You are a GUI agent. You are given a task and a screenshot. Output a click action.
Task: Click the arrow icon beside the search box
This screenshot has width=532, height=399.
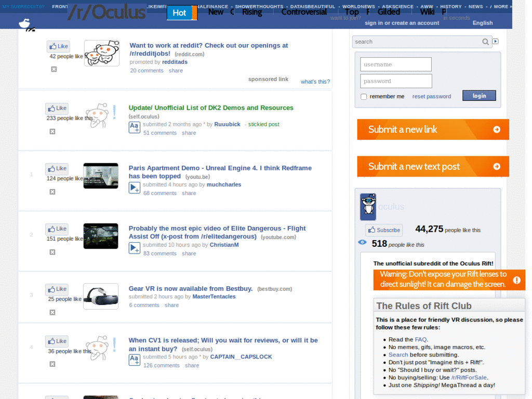point(496,42)
